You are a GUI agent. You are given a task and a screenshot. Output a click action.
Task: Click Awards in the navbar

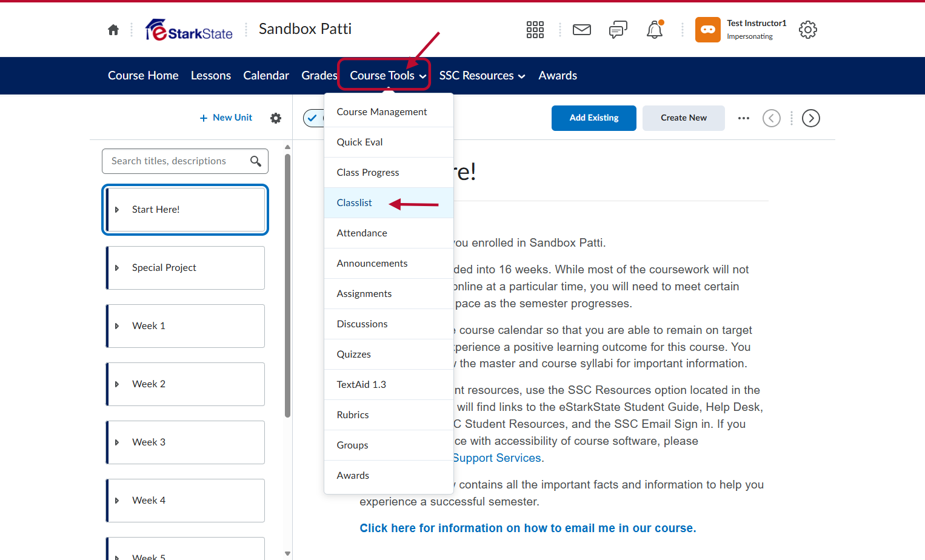[558, 76]
